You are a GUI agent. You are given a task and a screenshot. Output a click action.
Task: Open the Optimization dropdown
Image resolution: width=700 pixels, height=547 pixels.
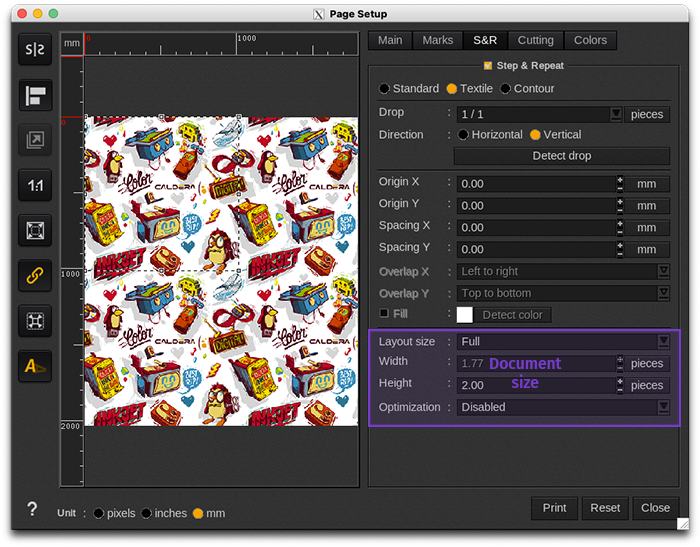663,407
